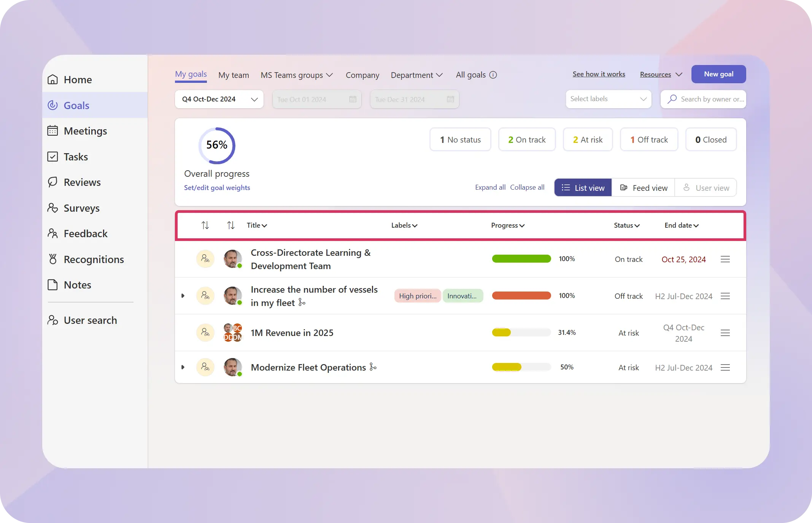Open the Labels column dropdown

404,225
